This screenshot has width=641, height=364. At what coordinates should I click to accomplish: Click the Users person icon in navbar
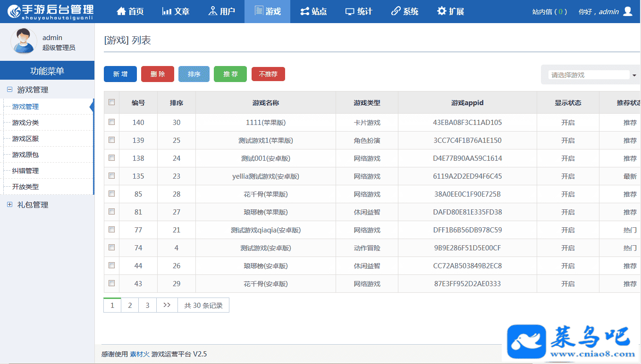[x=213, y=11]
